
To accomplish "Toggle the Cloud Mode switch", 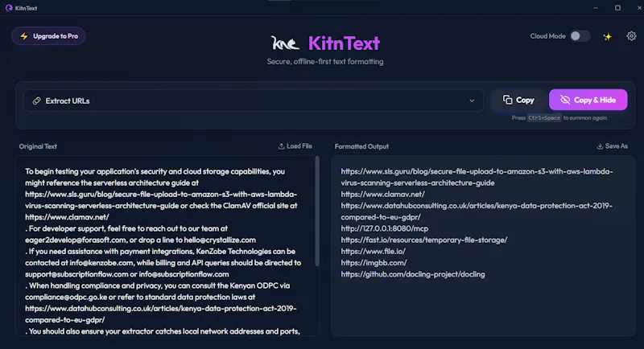I will click(x=580, y=36).
